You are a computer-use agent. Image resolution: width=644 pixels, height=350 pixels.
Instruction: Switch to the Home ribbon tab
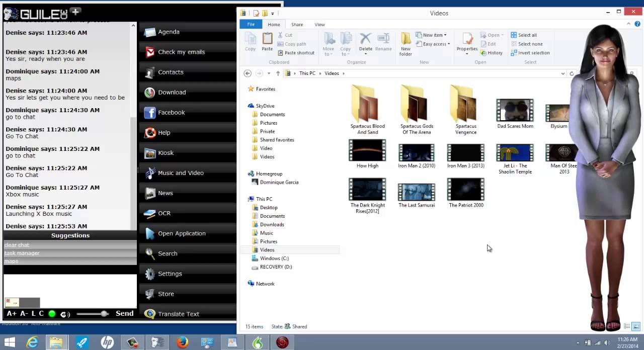pyautogui.click(x=274, y=24)
